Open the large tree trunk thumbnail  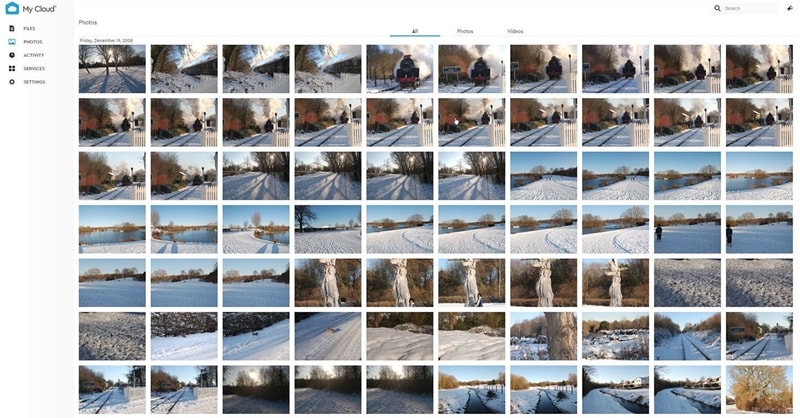click(x=543, y=336)
